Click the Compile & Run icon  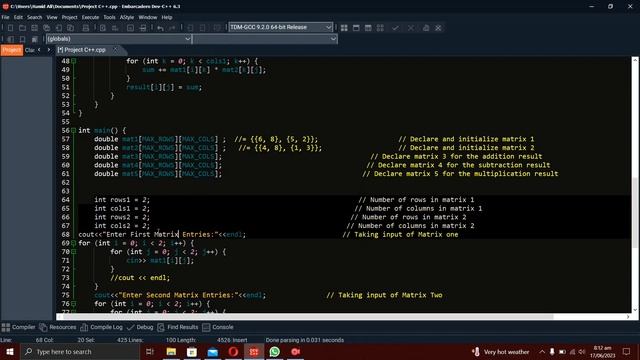[x=368, y=28]
